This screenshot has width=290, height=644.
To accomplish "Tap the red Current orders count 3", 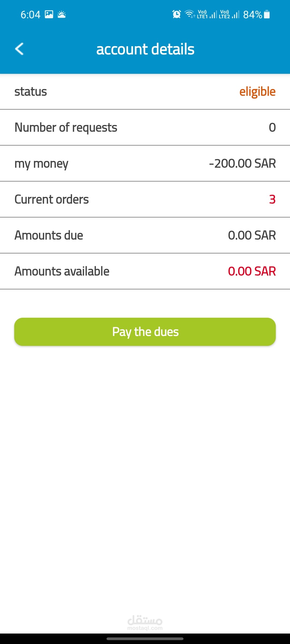I will (x=272, y=199).
